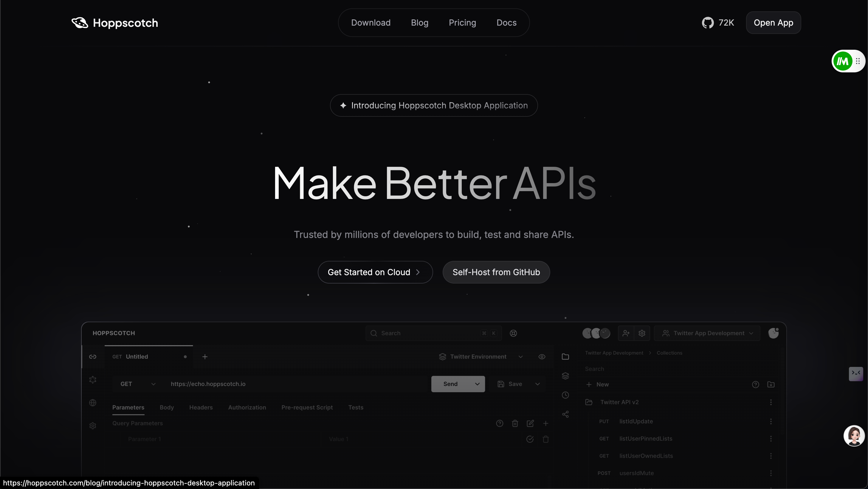The height and width of the screenshot is (489, 868).
Task: Click the team member avatars group
Action: (x=596, y=333)
